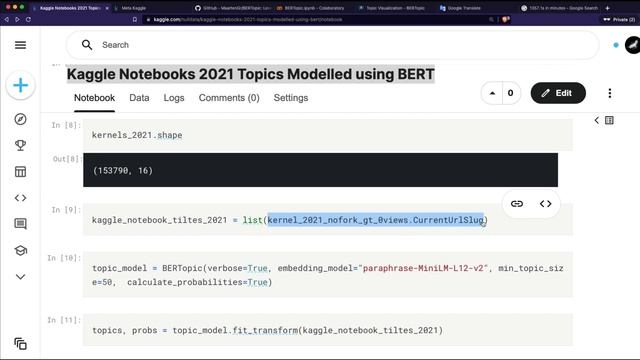Open the compass Home icon in sidebar
Viewport: 640px width, 360px height.
click(20, 119)
